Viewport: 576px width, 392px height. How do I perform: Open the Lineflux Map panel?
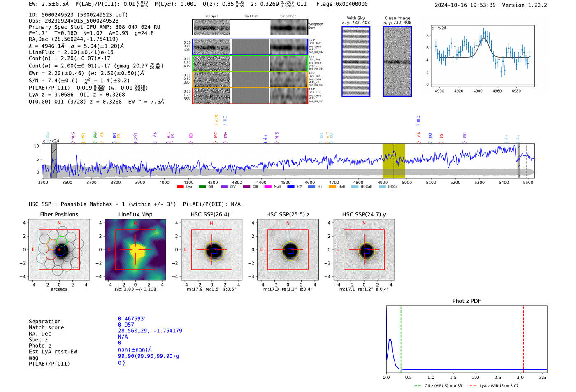[135, 249]
